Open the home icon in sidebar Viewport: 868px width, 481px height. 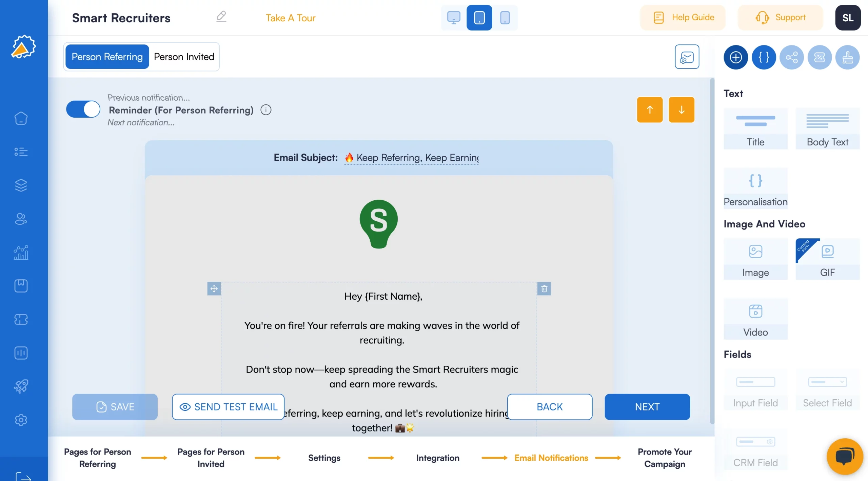(21, 118)
